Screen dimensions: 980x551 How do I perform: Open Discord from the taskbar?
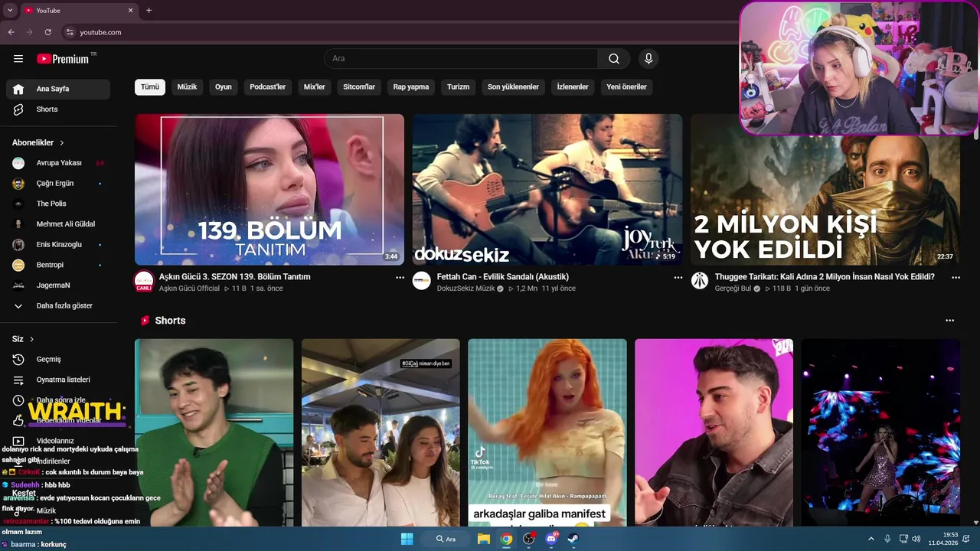click(551, 539)
